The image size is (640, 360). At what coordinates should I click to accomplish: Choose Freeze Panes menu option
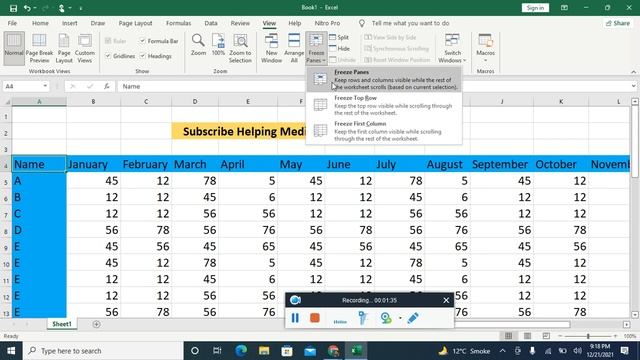(x=384, y=79)
